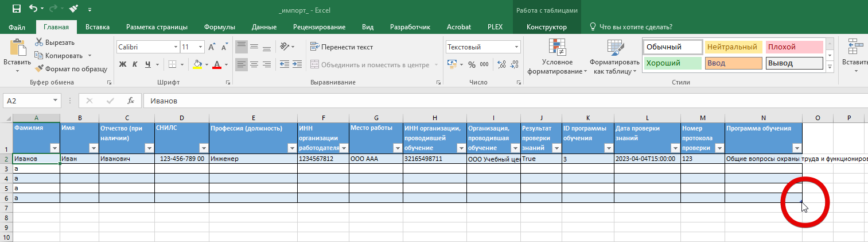Increase font size with the large A icon
The width and height of the screenshot is (868, 242).
211,47
